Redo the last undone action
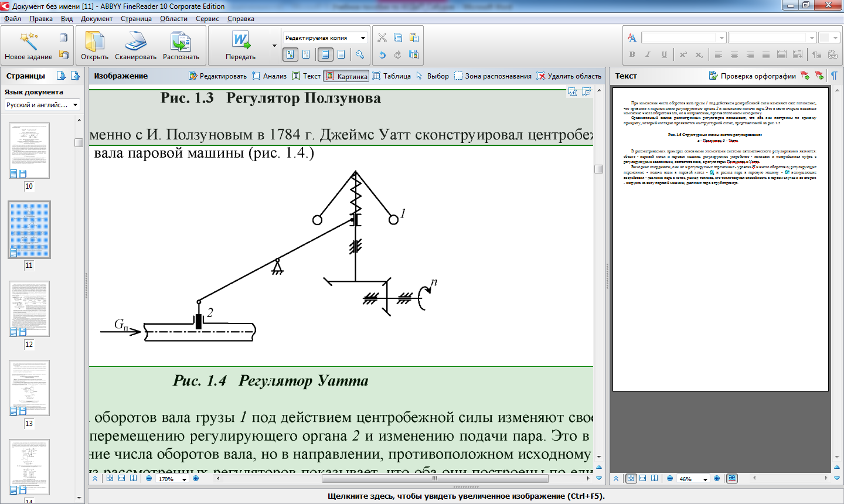Screen dimensions: 844x504 [398, 55]
